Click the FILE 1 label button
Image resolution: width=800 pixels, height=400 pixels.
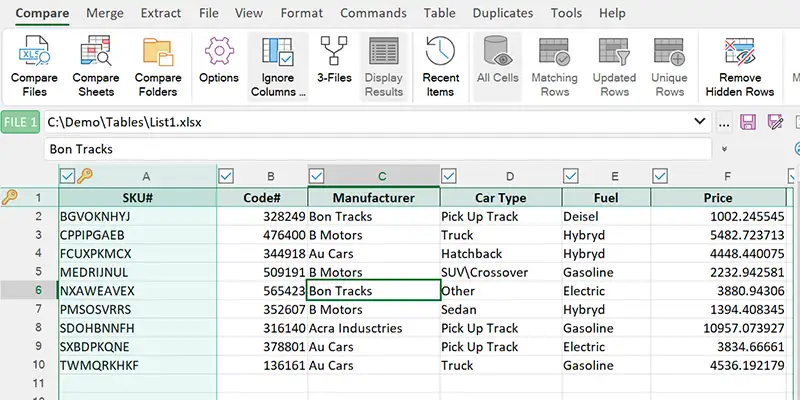click(x=20, y=122)
